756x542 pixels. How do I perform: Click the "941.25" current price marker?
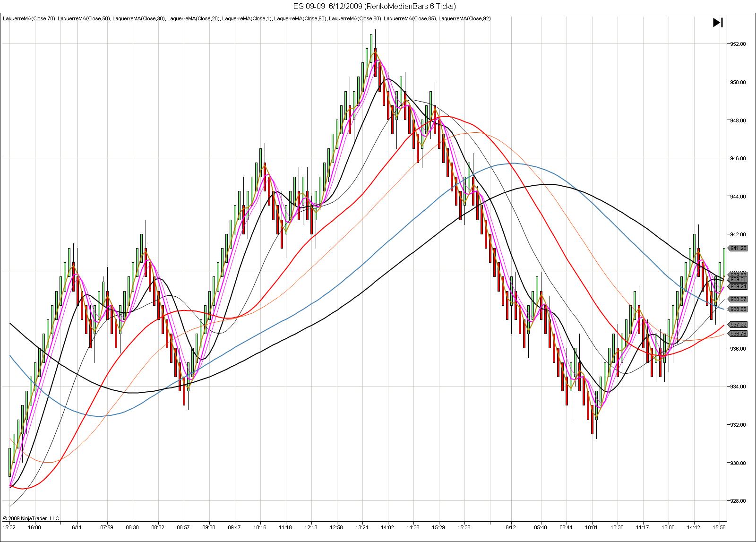738,248
